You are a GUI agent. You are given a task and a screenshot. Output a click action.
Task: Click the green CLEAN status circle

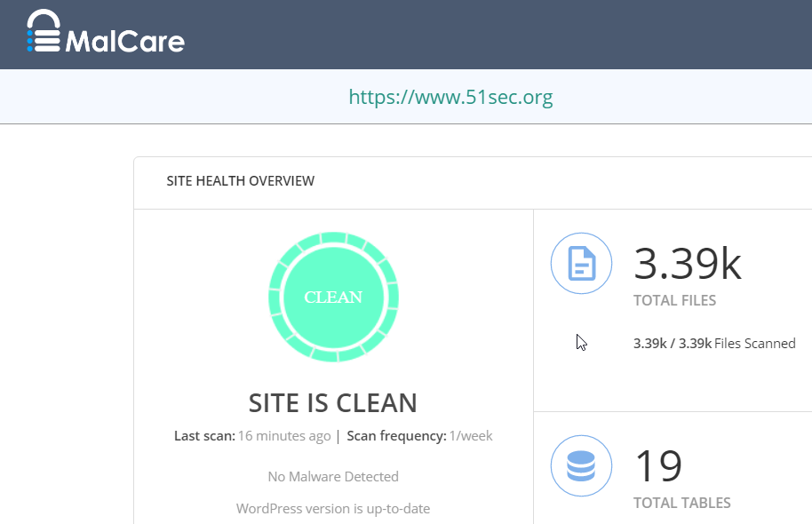pos(333,297)
